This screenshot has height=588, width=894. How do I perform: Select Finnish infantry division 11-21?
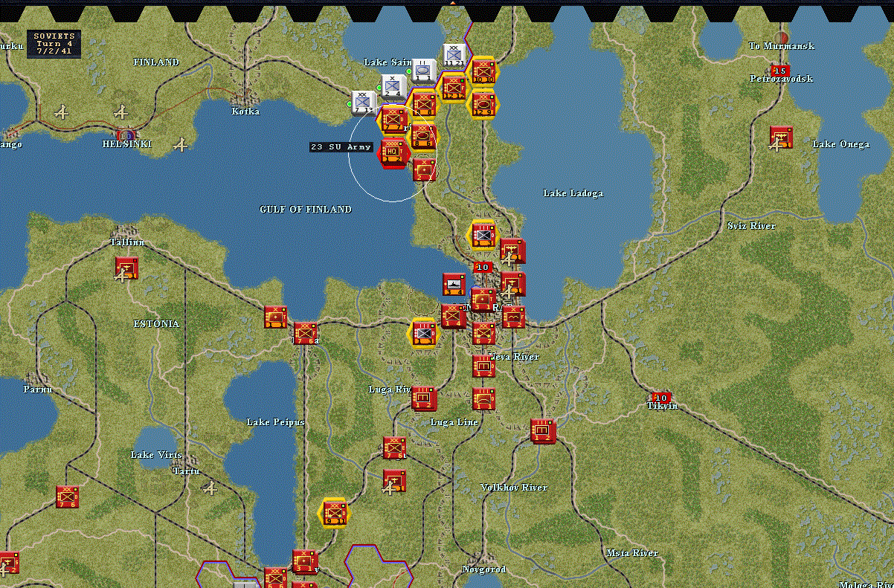[454, 54]
